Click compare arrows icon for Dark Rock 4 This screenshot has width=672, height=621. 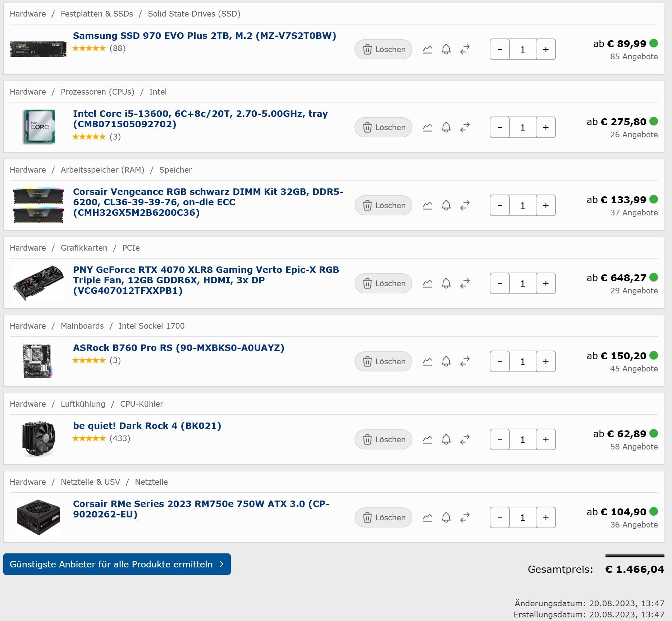point(465,439)
